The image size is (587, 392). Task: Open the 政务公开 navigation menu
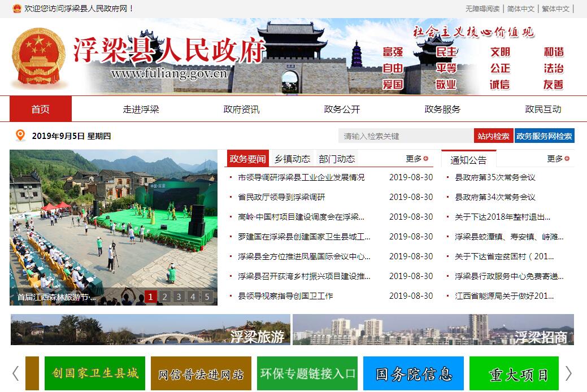point(342,110)
